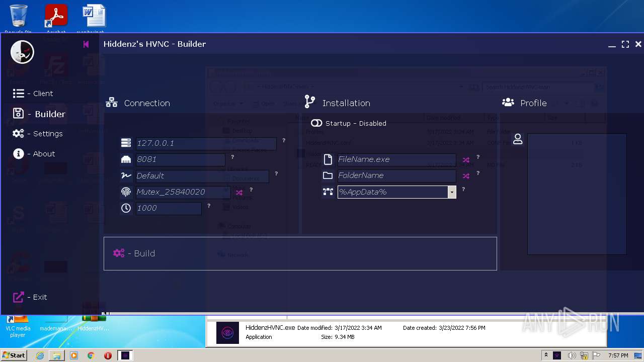Click the host server icon beside 127.0.0.1

[x=126, y=143]
